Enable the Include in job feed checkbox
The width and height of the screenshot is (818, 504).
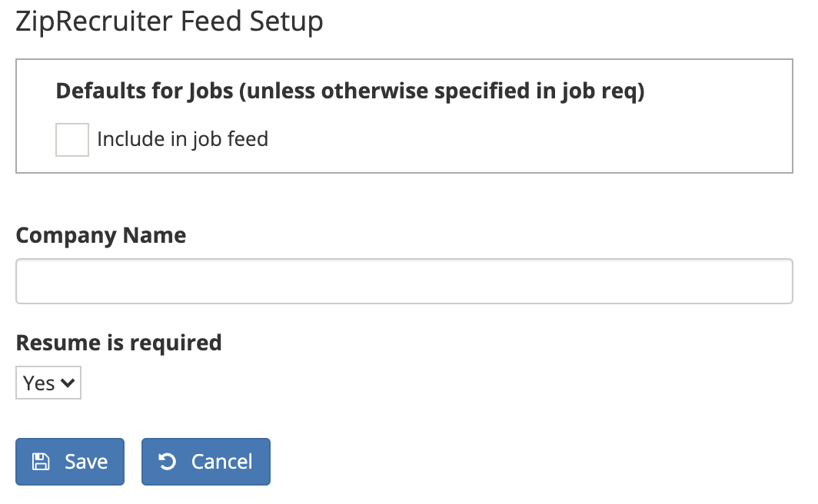(72, 141)
